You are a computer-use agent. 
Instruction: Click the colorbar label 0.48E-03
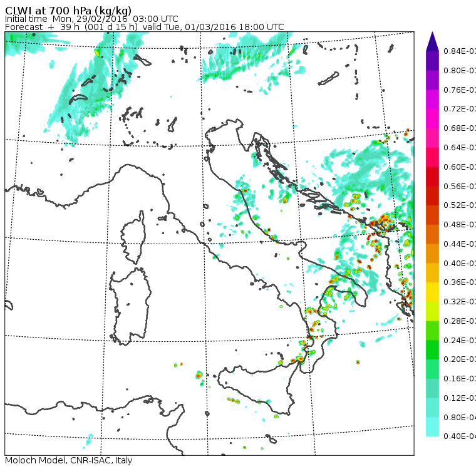tap(460, 225)
